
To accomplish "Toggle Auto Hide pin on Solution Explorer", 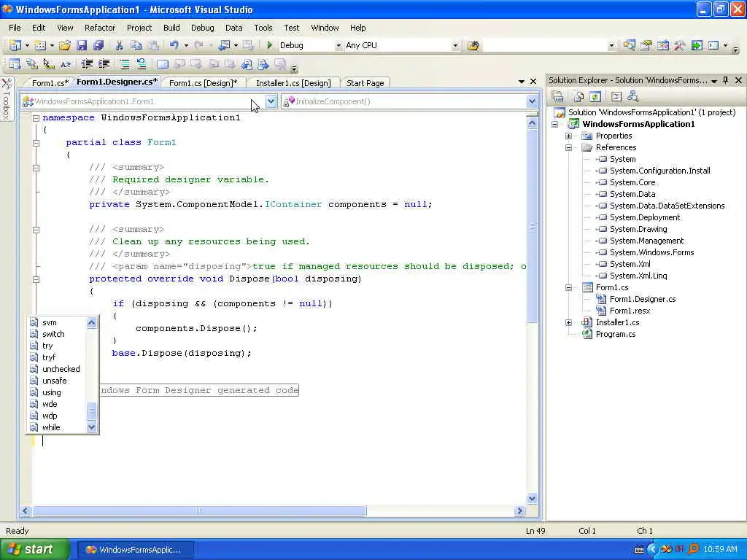I will (x=726, y=80).
